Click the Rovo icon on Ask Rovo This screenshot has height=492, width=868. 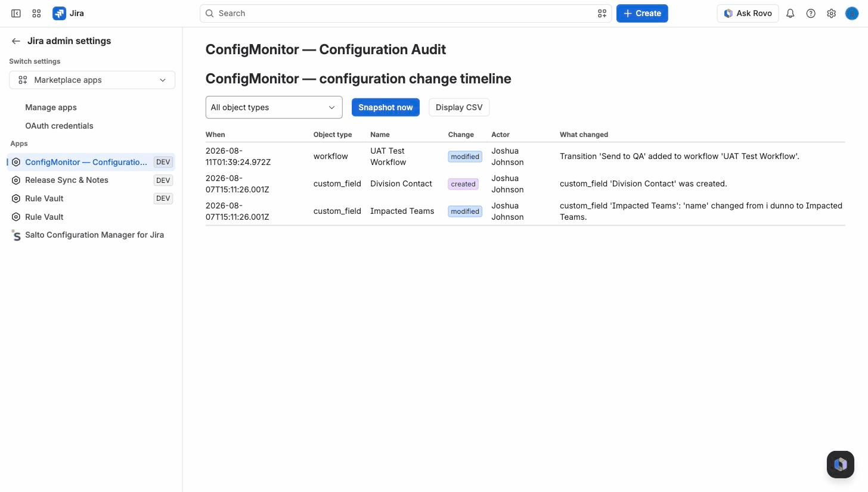tap(728, 13)
